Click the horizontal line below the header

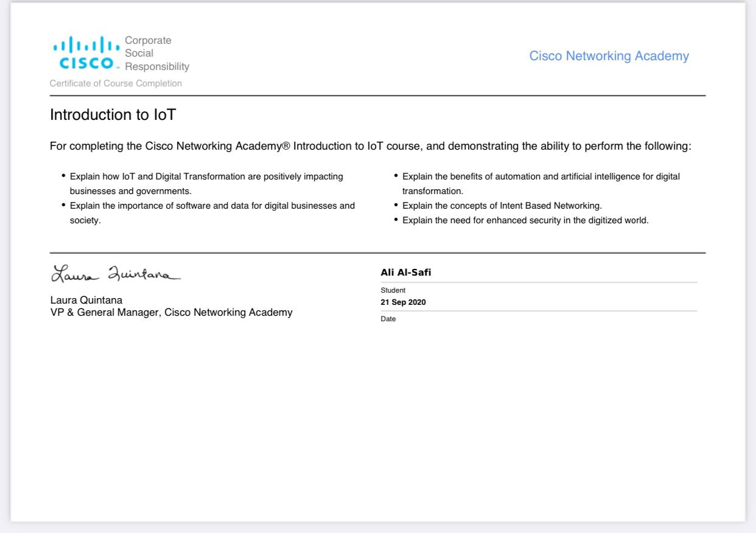(377, 96)
